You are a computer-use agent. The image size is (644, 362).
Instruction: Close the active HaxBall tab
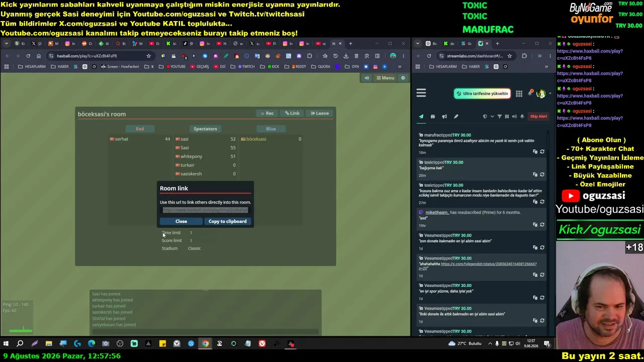click(x=340, y=43)
